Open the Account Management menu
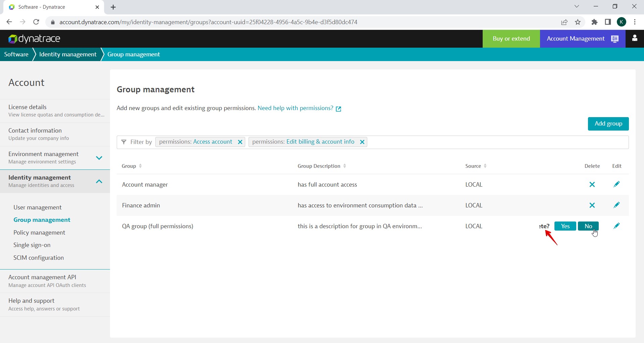 tap(583, 39)
